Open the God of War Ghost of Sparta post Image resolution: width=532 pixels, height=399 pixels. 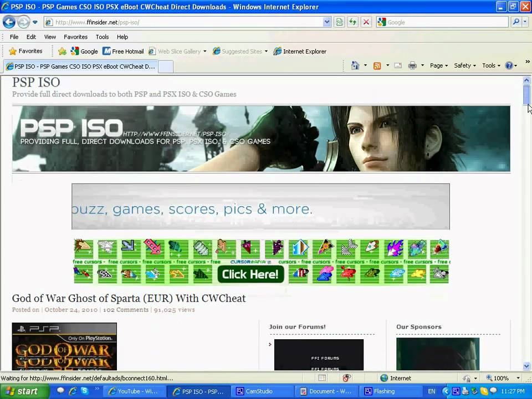129,298
